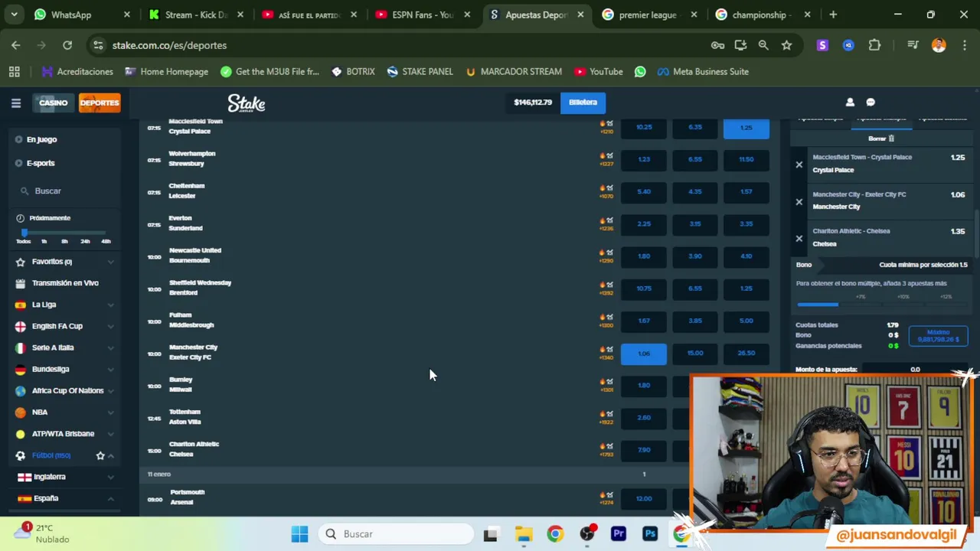Expand the Inglaterra country chevron
Screen dimensions: 980x551
[110, 477]
